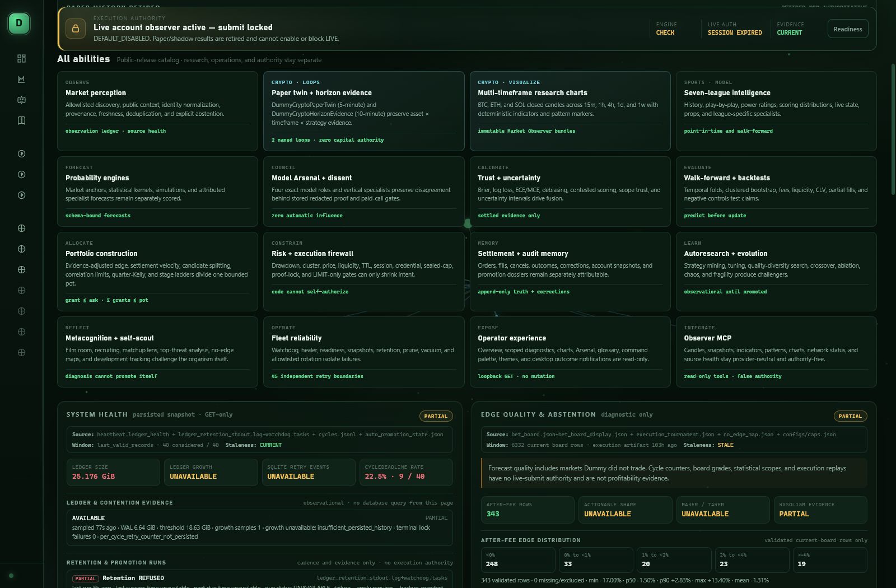
Task: Click 'settled evidence only' tag
Action: 509,216
